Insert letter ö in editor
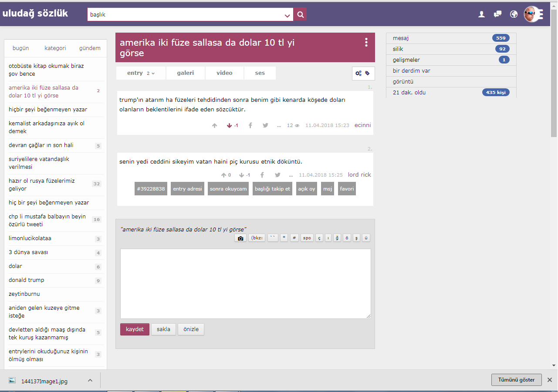 click(347, 238)
